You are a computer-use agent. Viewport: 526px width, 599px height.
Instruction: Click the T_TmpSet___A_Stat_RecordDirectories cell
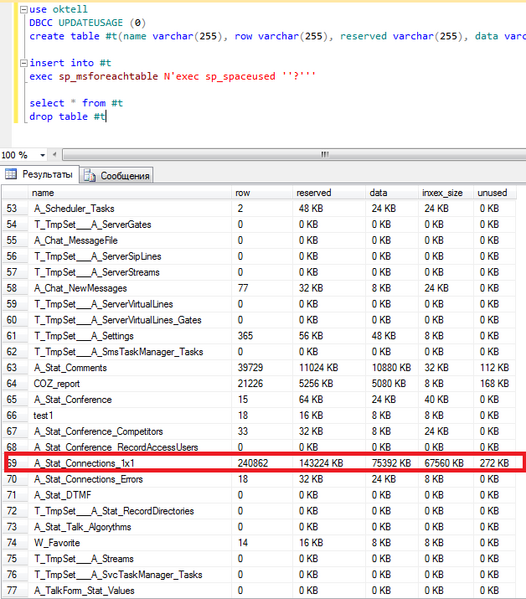[130, 511]
